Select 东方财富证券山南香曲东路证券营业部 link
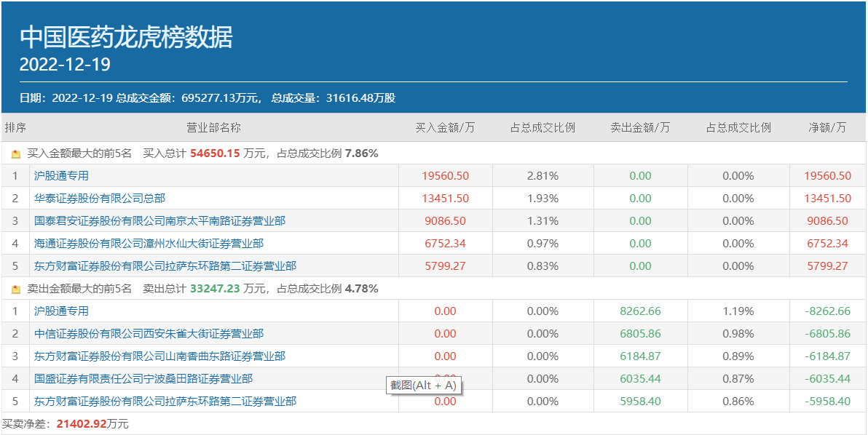This screenshot has height=435, width=868. tap(159, 356)
